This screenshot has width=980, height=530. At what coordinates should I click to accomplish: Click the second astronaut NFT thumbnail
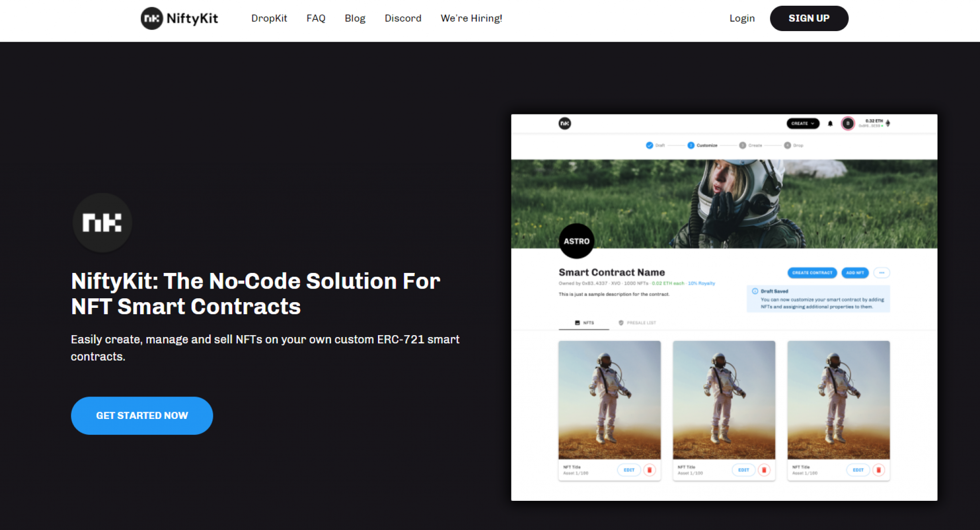(x=724, y=400)
